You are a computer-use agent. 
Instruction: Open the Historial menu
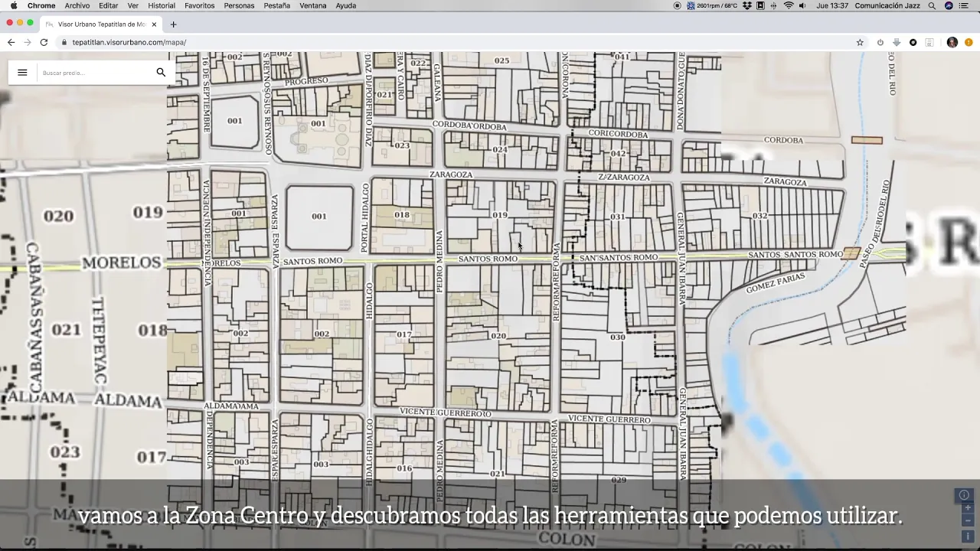tap(162, 5)
